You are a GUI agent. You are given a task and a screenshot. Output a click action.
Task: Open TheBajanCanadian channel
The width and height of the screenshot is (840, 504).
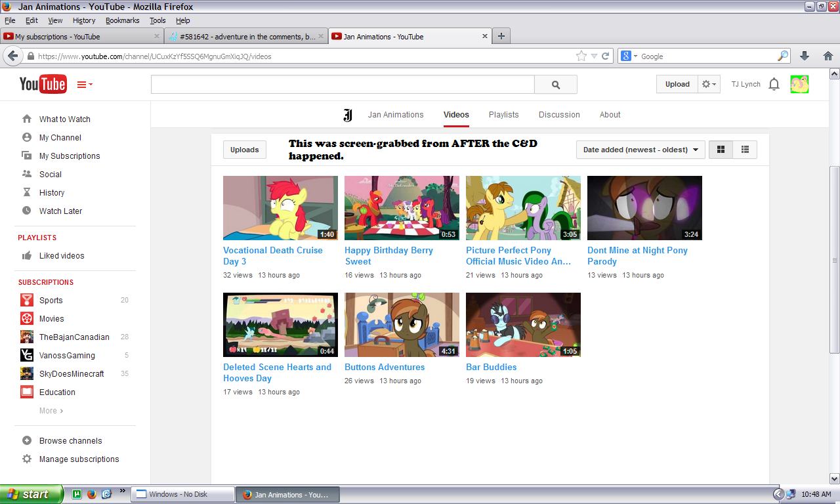tap(74, 337)
